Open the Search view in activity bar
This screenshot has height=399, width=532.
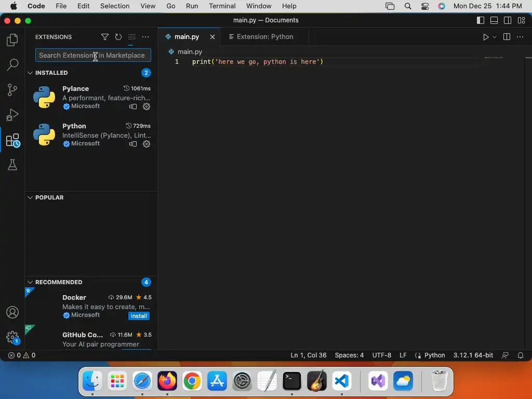coord(12,65)
